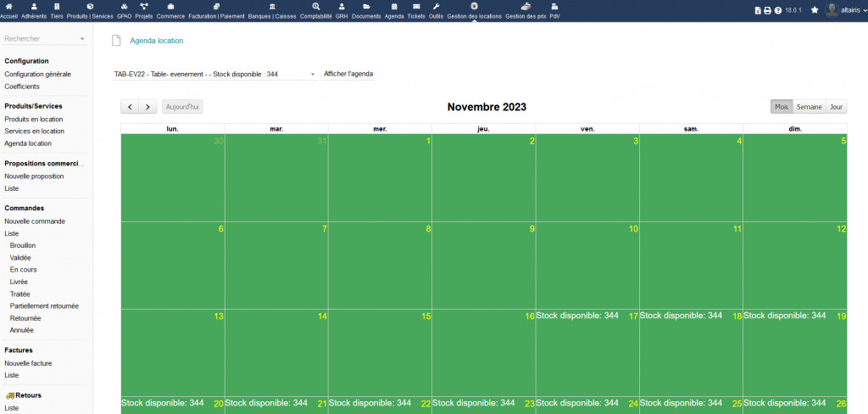Switch calendar to Semaine view
868x414 pixels.
point(810,107)
